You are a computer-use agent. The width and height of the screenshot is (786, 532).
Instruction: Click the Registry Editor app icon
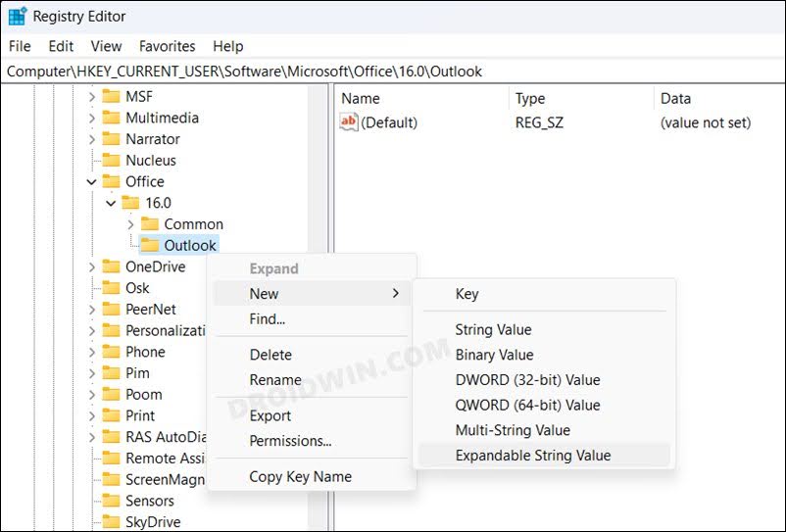tap(18, 16)
